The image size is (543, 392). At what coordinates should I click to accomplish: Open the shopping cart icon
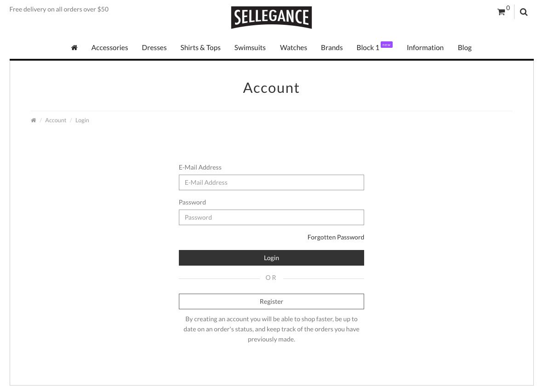point(501,12)
